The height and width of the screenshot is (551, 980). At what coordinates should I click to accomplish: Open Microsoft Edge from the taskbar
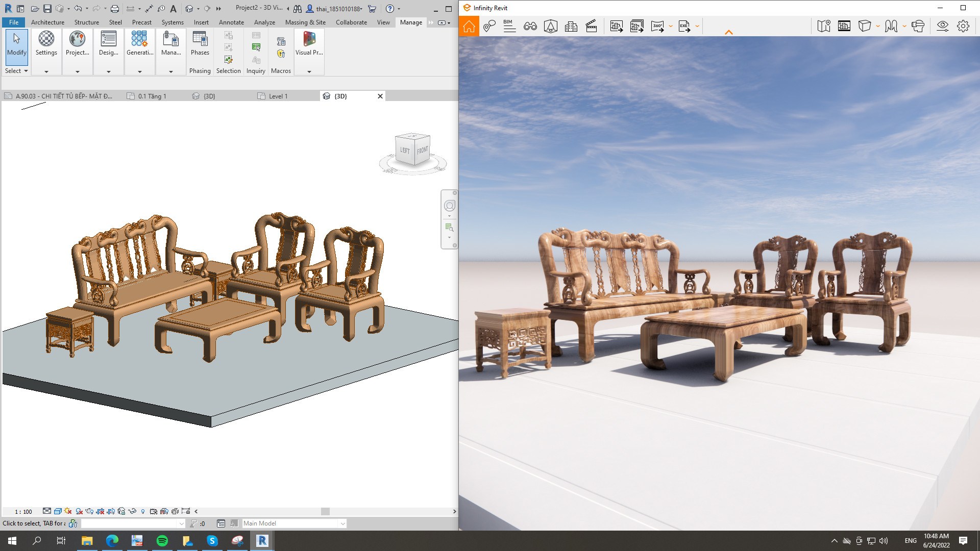[x=112, y=541]
